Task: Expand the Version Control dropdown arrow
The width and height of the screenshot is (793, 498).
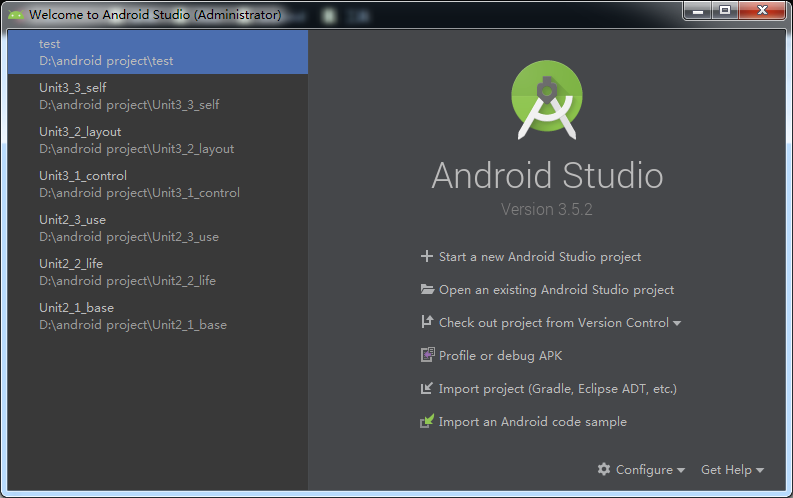Action: pyautogui.click(x=677, y=323)
